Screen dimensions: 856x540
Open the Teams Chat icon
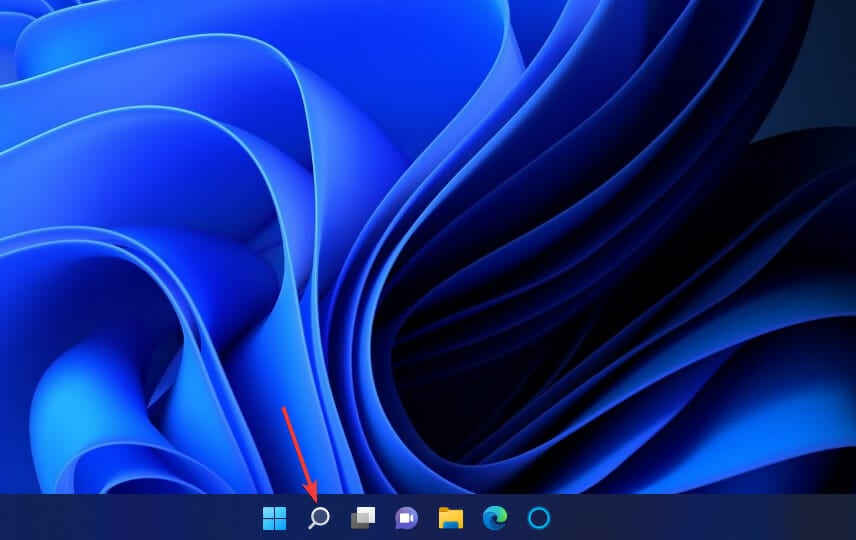(x=406, y=518)
